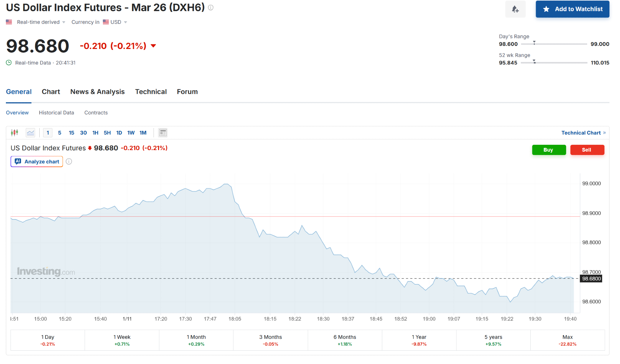Screen dimensions: 620x364
Task: Select the area chart type icon
Action: point(30,133)
